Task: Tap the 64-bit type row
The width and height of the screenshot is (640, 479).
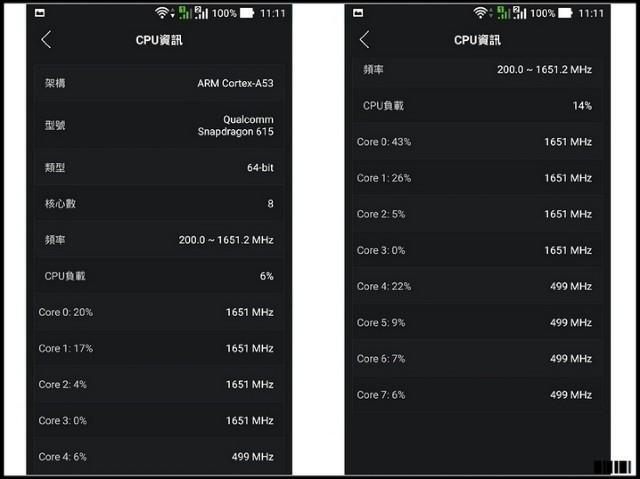Action: (x=158, y=168)
